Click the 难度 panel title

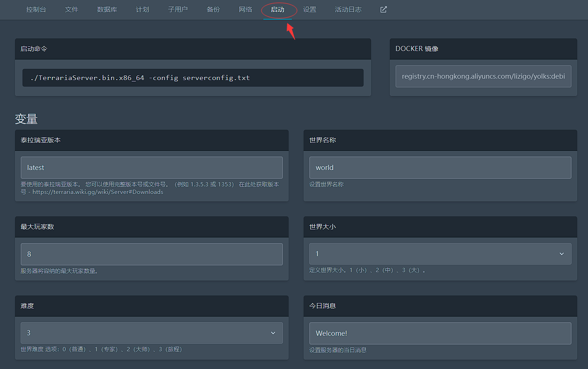click(x=27, y=306)
